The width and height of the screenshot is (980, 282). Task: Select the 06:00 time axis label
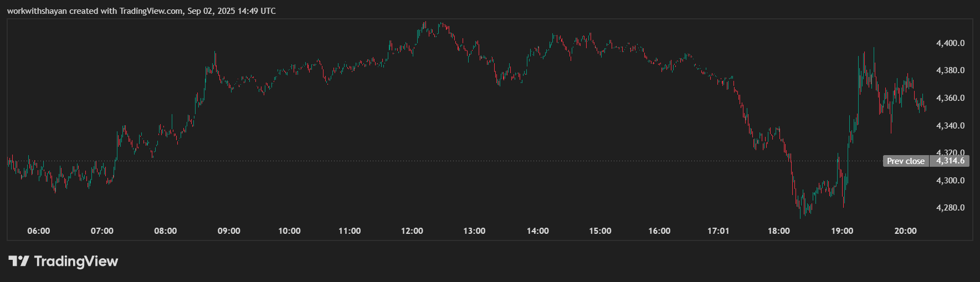click(39, 231)
